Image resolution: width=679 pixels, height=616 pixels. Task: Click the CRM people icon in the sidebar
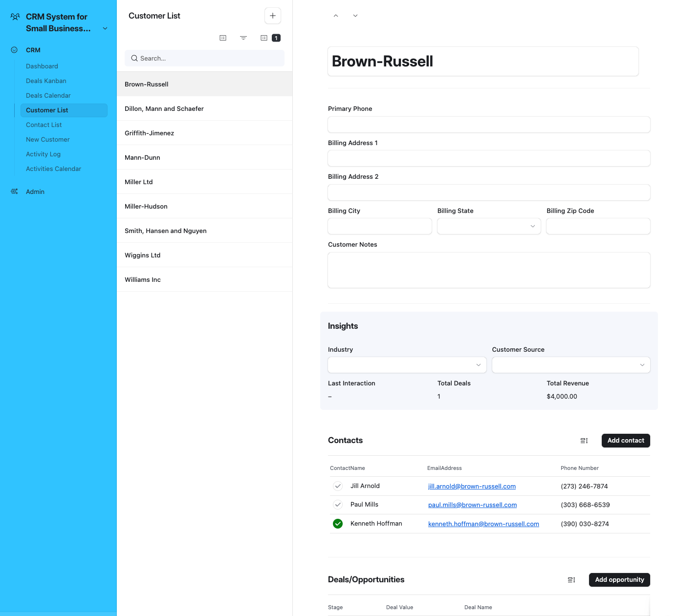pos(14,50)
